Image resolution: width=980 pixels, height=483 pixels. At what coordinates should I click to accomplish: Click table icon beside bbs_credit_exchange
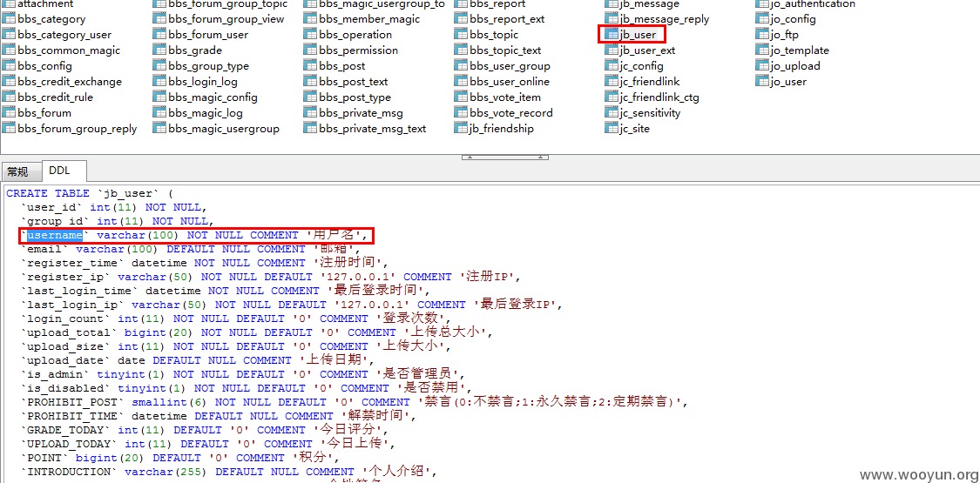(9, 82)
